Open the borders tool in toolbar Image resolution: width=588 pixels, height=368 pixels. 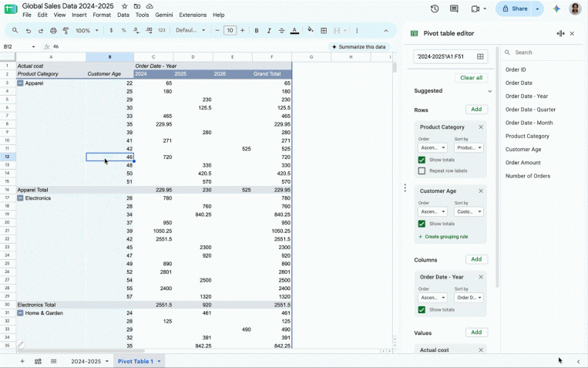323,30
